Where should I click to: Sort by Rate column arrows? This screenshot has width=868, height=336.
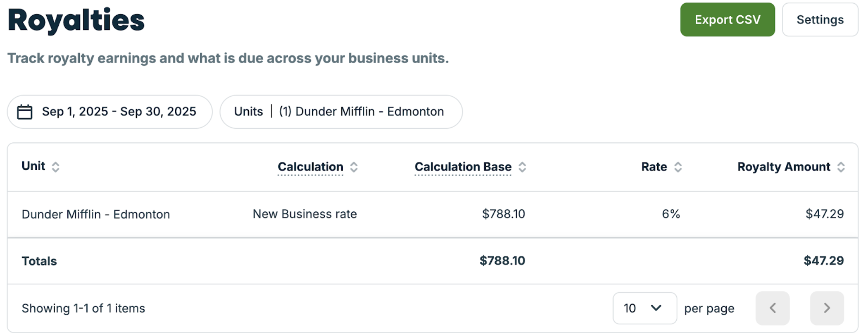point(678,167)
